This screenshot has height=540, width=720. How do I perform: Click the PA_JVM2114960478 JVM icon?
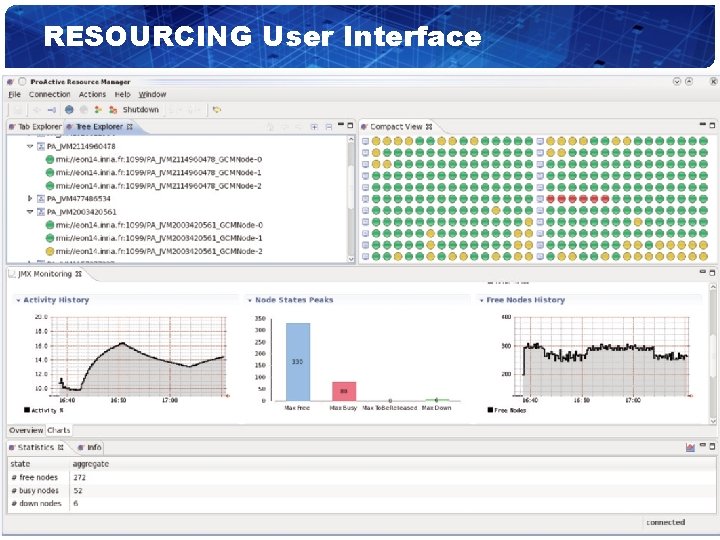(41, 146)
